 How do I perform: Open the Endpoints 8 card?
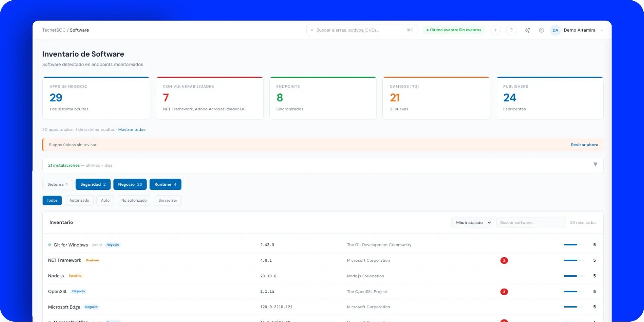click(323, 98)
